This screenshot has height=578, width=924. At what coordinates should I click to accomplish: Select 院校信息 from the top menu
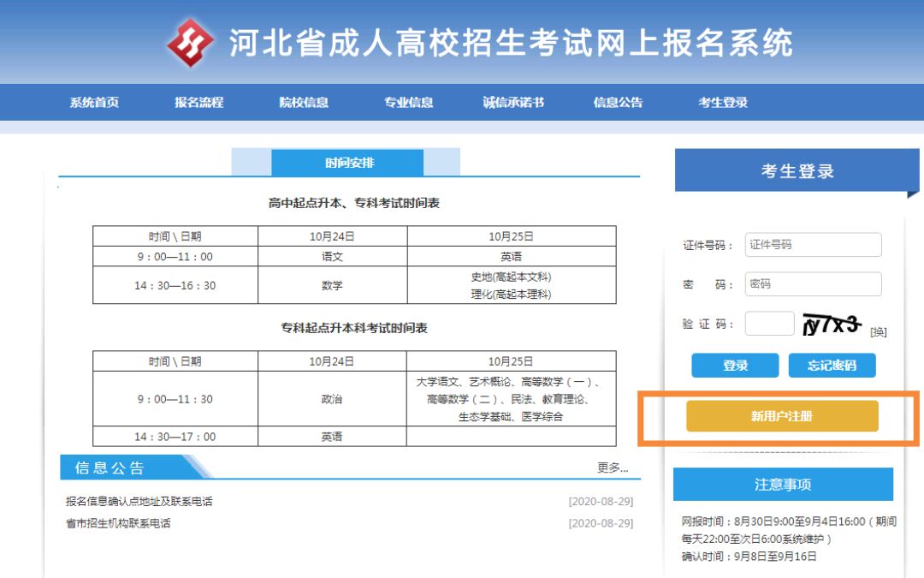(304, 102)
